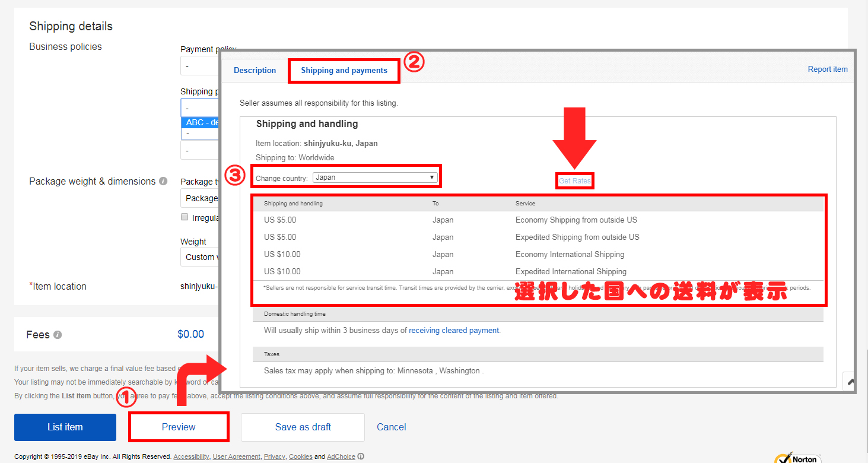Viewport: 868px width, 463px height.
Task: Open the Payment policy dropdown
Action: click(x=201, y=66)
